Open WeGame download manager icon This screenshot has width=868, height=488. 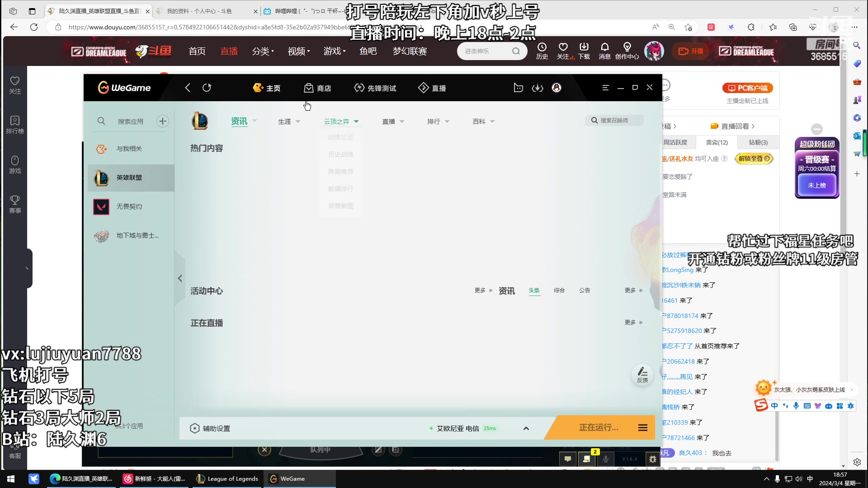538,88
